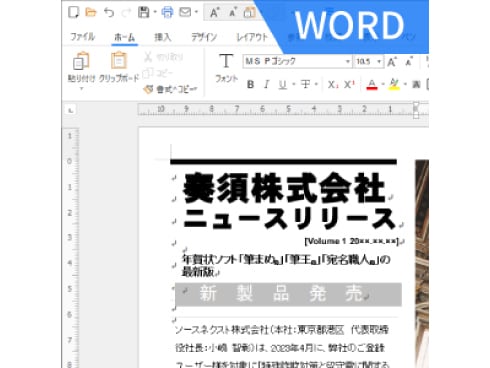490x368 pixels.
Task: Open the フォント dialog
Action: click(x=226, y=68)
